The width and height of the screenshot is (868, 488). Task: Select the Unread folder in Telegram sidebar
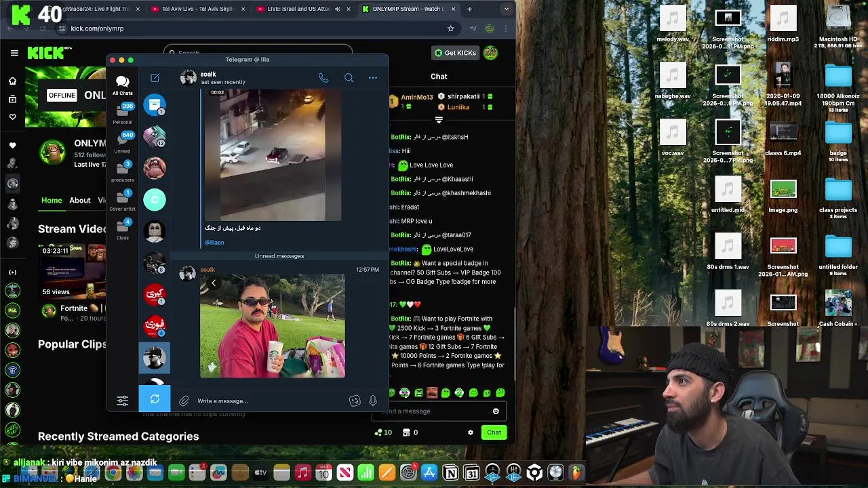click(x=123, y=142)
